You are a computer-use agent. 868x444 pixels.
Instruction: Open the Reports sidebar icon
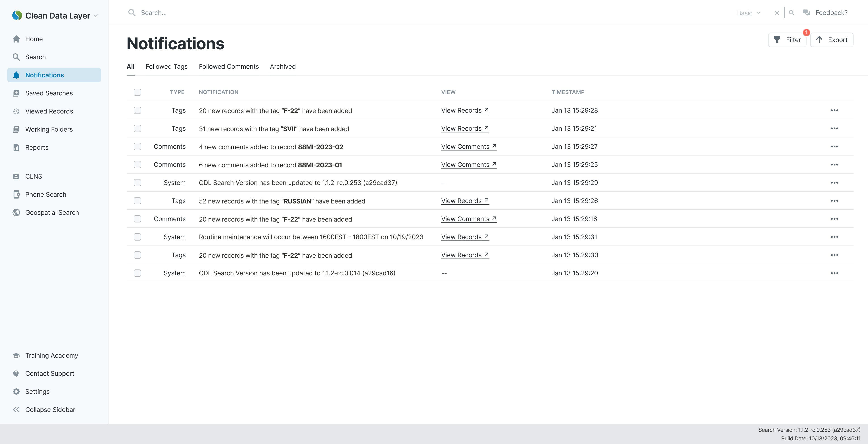tap(16, 147)
